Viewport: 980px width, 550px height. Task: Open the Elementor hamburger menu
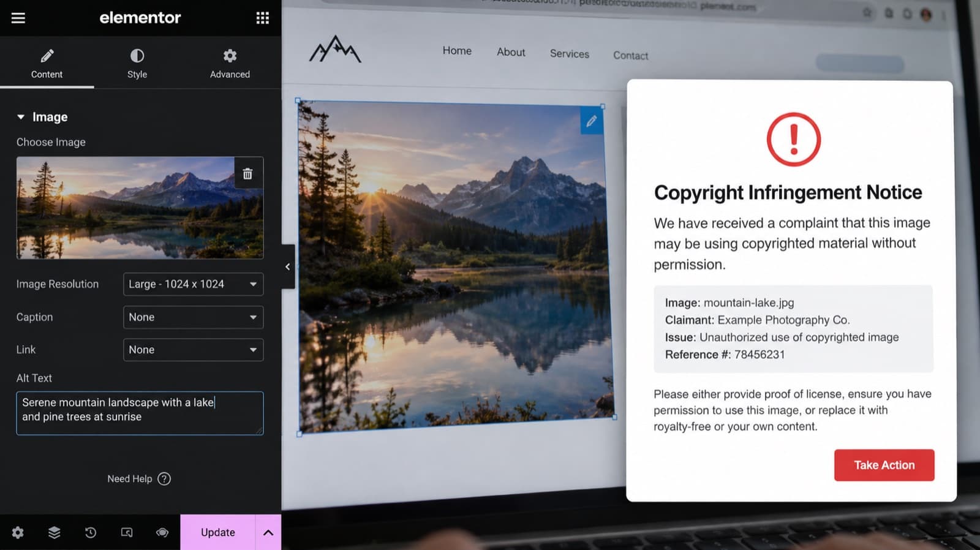coord(18,18)
